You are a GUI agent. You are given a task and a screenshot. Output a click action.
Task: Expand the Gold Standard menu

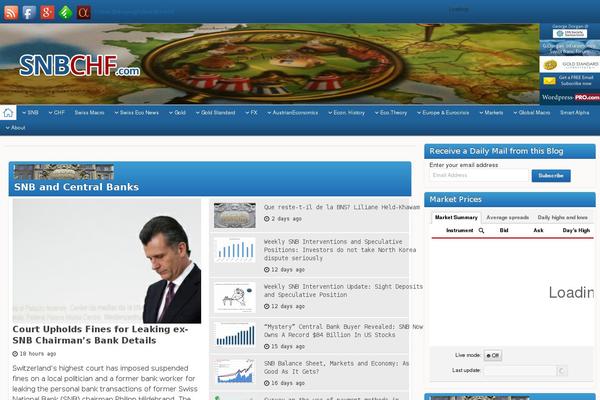(215, 113)
